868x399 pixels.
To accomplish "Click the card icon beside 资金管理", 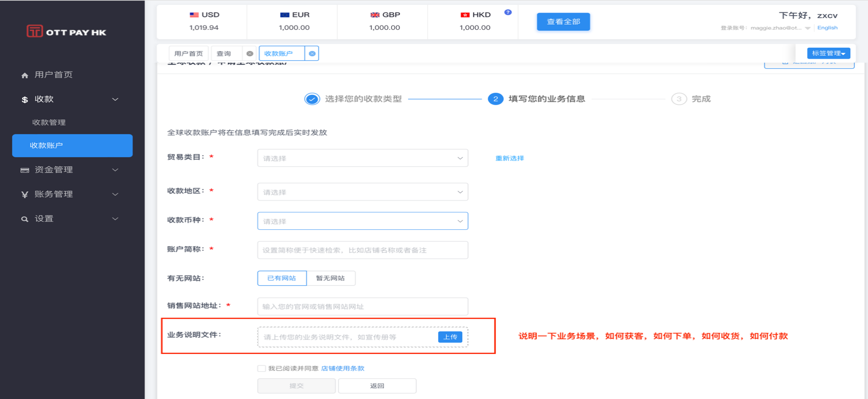I will point(24,170).
